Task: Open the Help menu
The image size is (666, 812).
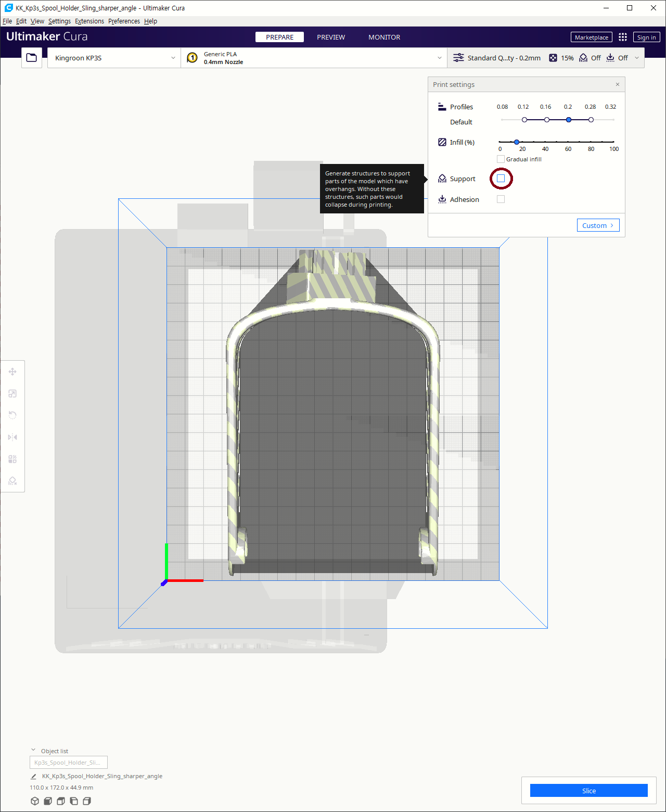Action: pyautogui.click(x=150, y=21)
